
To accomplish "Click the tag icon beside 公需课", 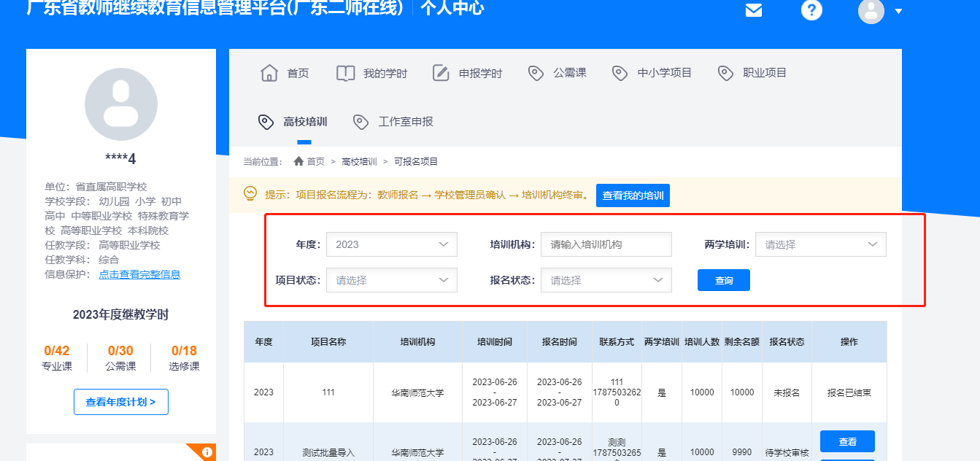I will click(x=536, y=73).
